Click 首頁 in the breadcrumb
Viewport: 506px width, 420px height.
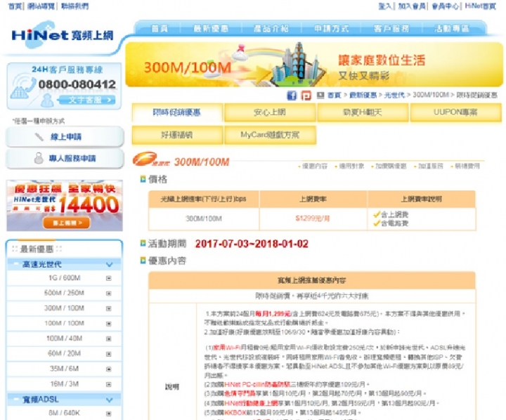click(x=334, y=95)
